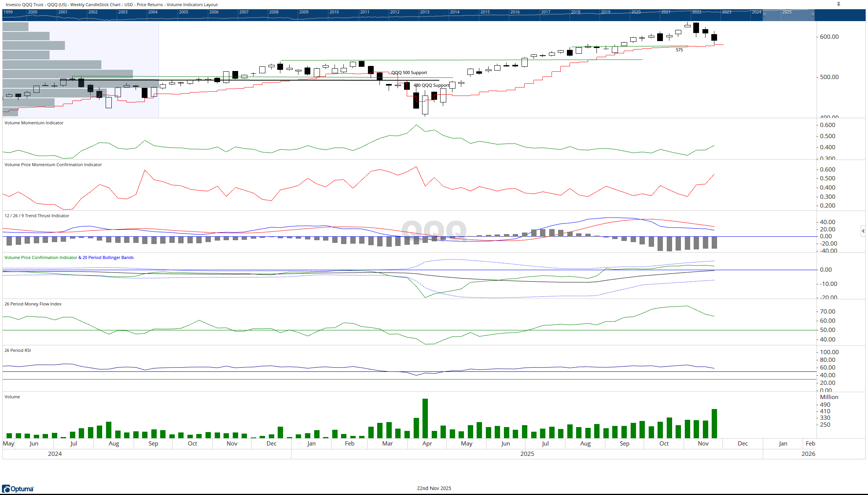Click the 600.00 price scale label
The height and width of the screenshot is (495, 868).
coord(829,37)
